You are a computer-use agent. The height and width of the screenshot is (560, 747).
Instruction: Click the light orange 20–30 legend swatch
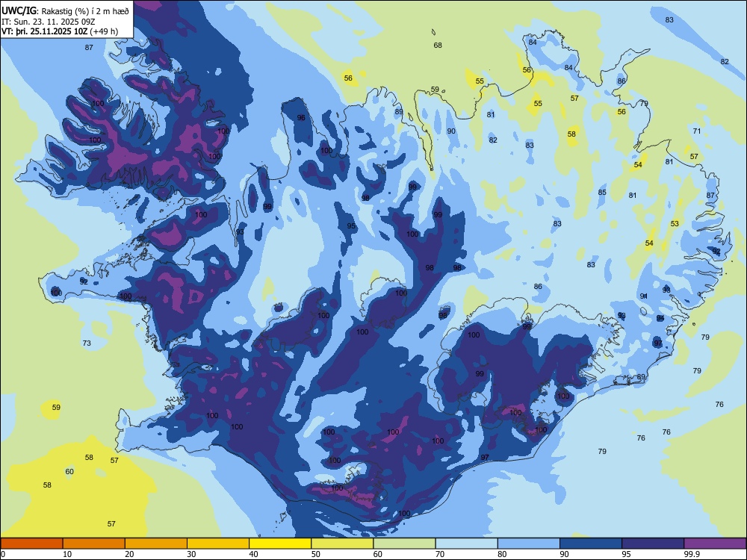[156, 544]
